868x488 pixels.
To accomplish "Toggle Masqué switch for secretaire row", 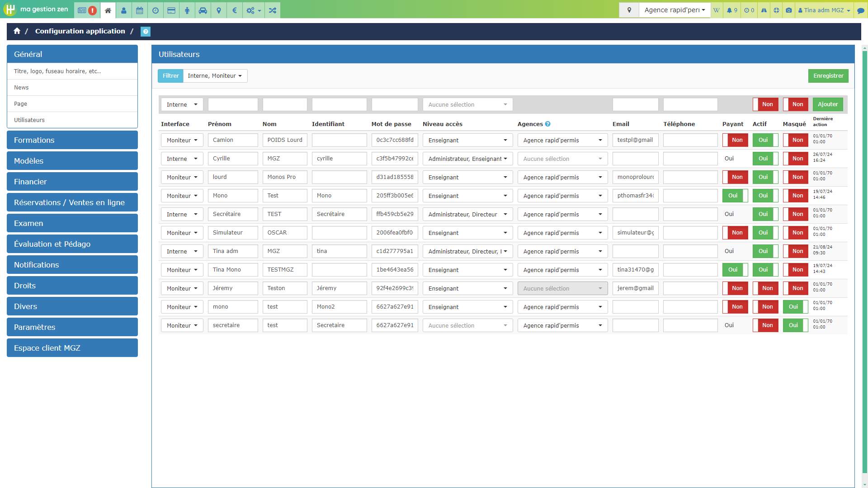I will tap(795, 325).
